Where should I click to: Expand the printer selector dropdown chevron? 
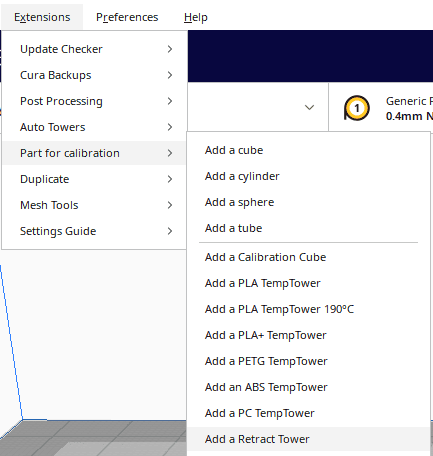point(309,107)
